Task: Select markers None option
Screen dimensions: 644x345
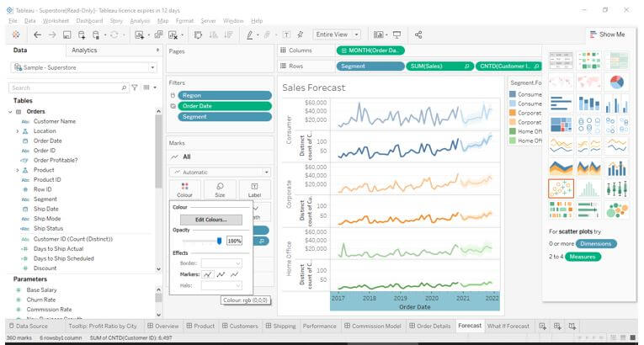Action: [x=235, y=274]
